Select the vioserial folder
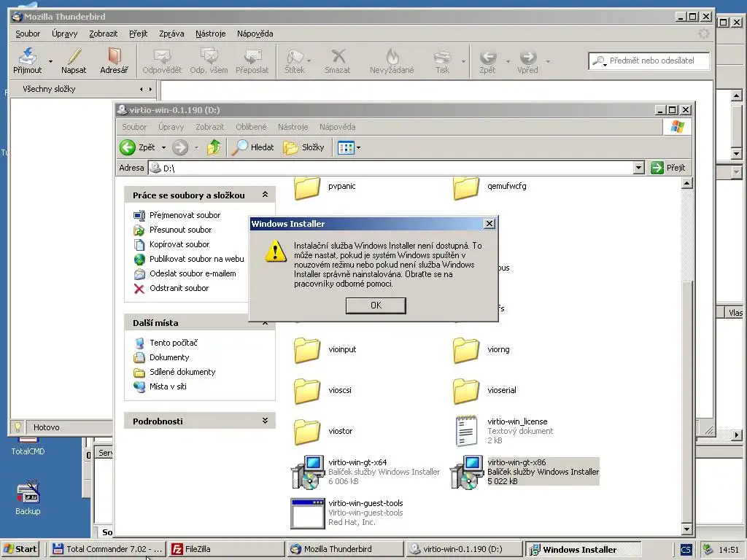This screenshot has height=560, width=747. [x=485, y=391]
